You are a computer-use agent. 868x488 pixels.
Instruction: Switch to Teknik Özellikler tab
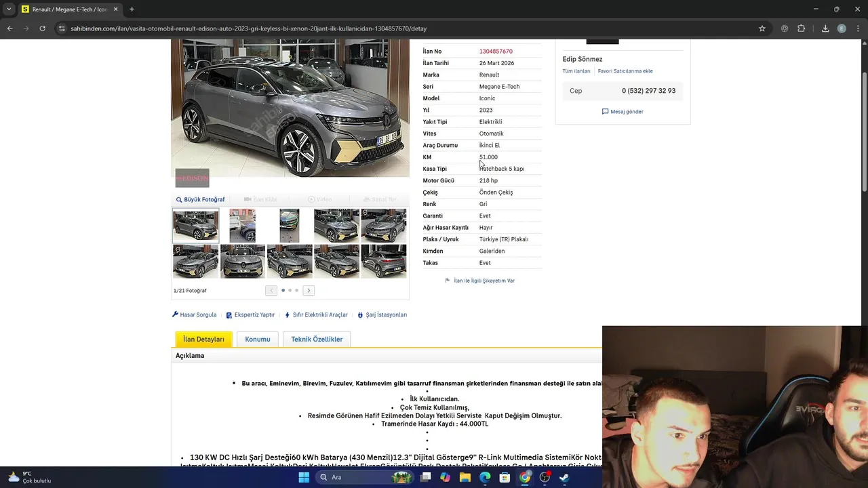(317, 339)
